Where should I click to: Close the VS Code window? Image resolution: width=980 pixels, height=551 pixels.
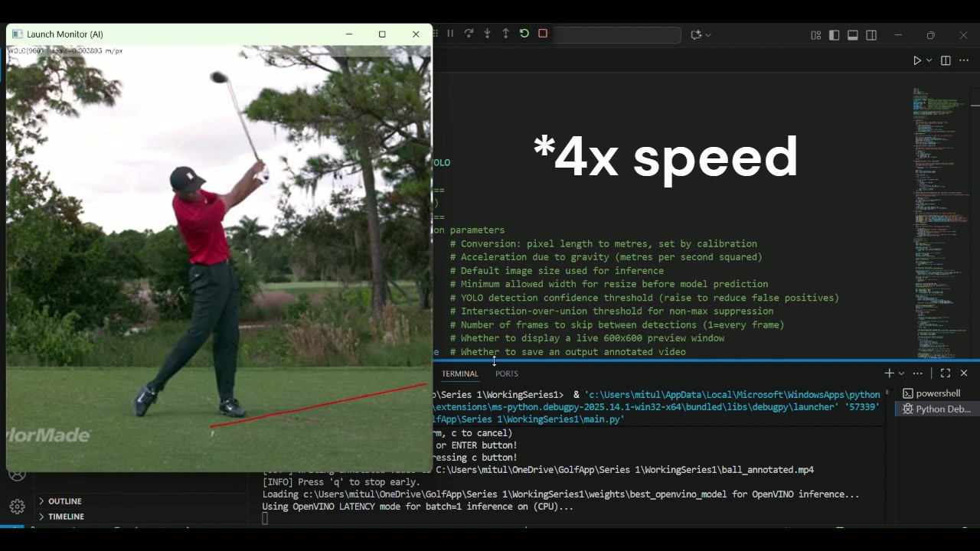coord(964,35)
